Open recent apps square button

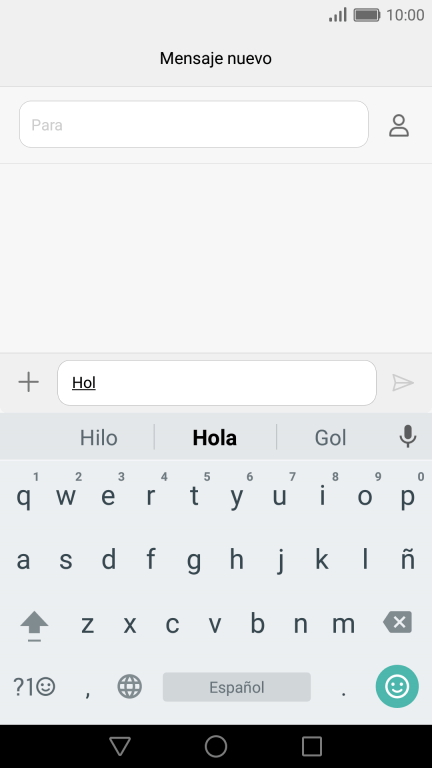click(x=312, y=746)
